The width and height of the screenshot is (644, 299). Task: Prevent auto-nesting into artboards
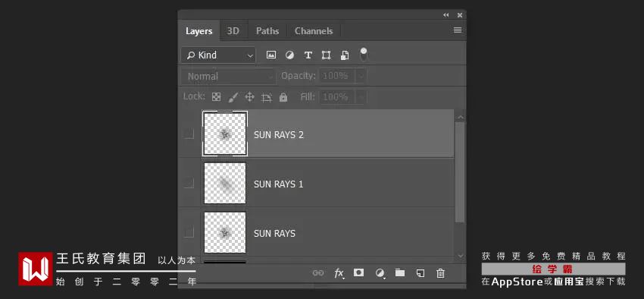pos(267,97)
